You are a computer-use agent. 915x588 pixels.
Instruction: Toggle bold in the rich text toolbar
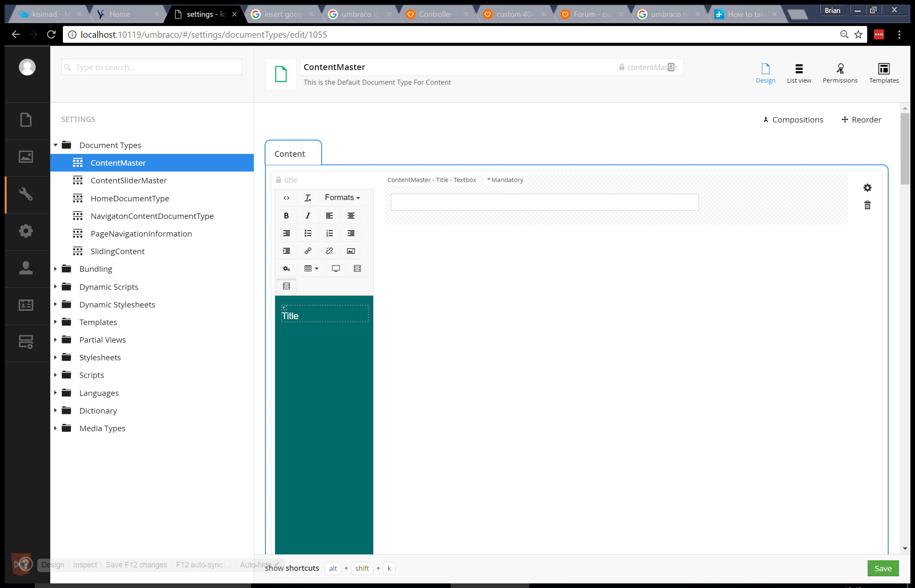coord(286,216)
